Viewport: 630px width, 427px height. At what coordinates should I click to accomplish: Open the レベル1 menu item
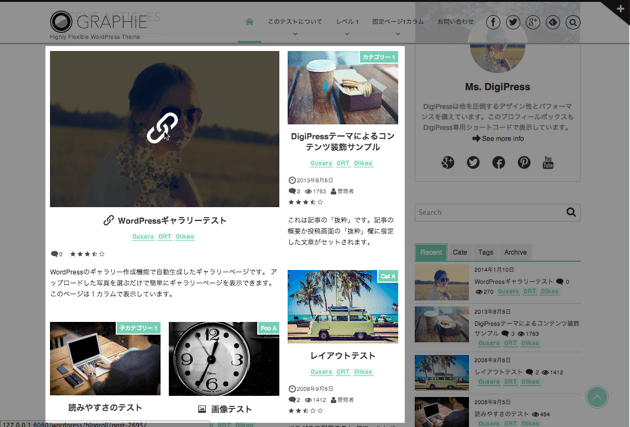pyautogui.click(x=347, y=22)
